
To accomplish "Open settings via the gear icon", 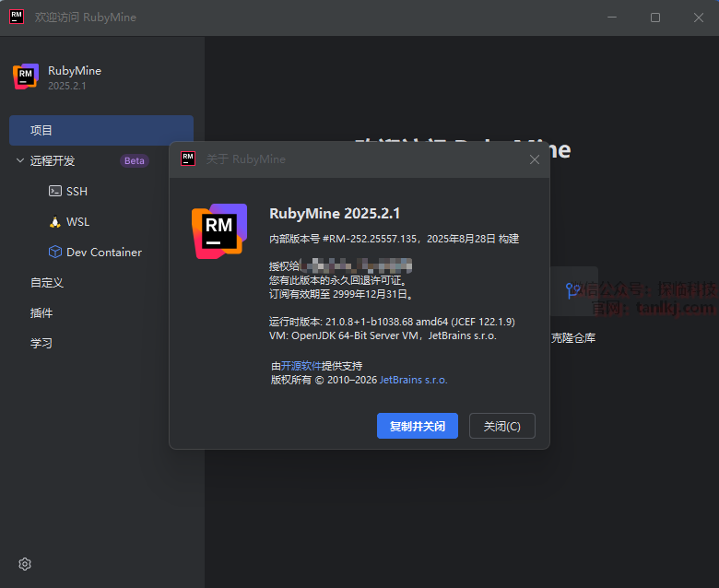I will click(25, 564).
